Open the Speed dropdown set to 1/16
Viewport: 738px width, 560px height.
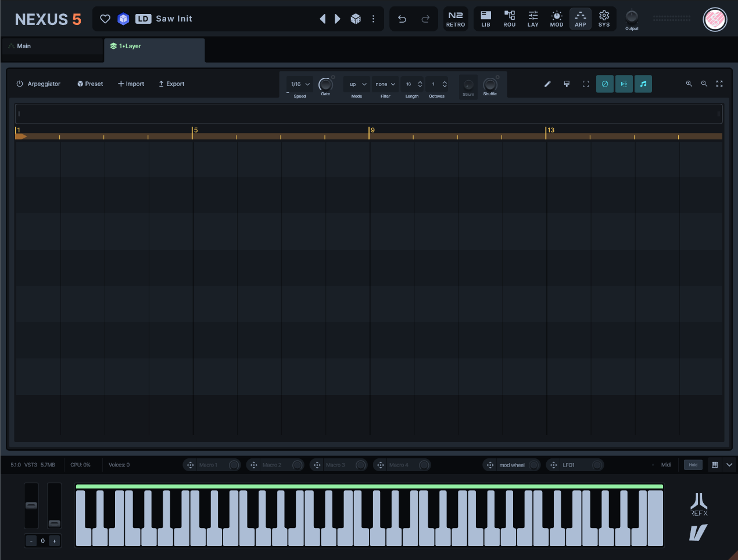299,84
